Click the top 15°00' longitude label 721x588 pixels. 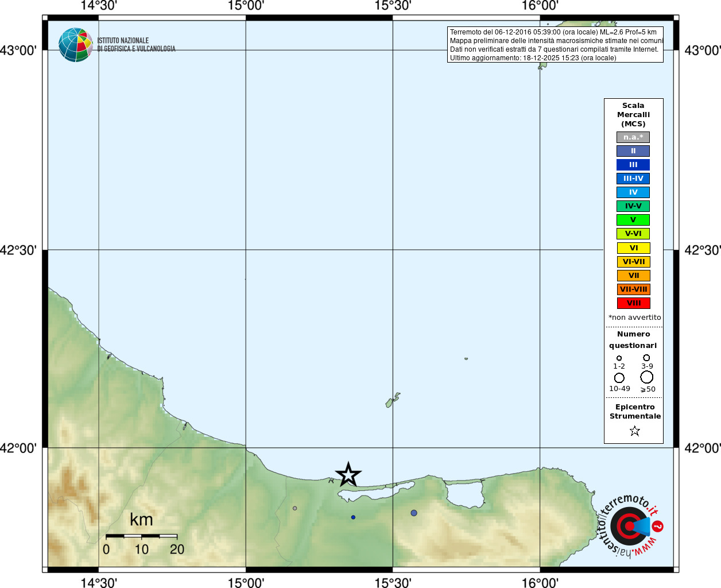pos(246,6)
